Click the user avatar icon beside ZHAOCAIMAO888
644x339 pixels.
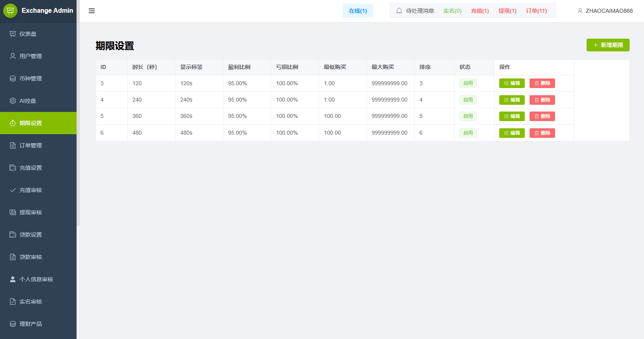[x=580, y=11]
